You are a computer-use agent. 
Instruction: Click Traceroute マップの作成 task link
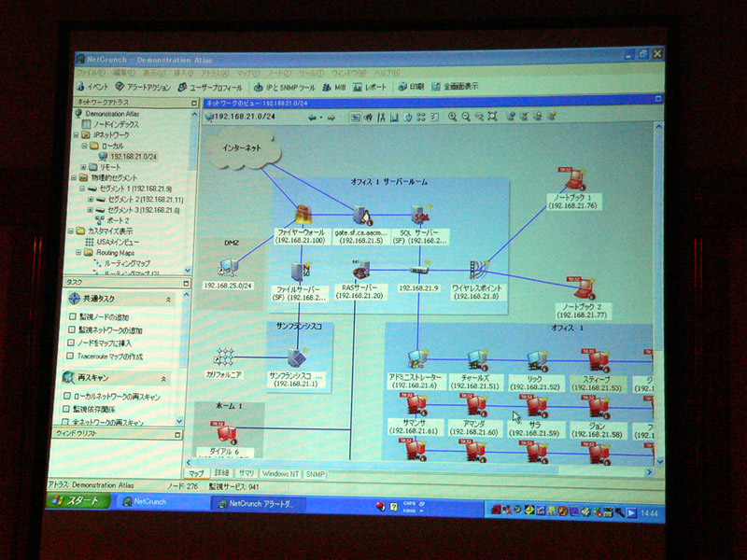point(109,357)
